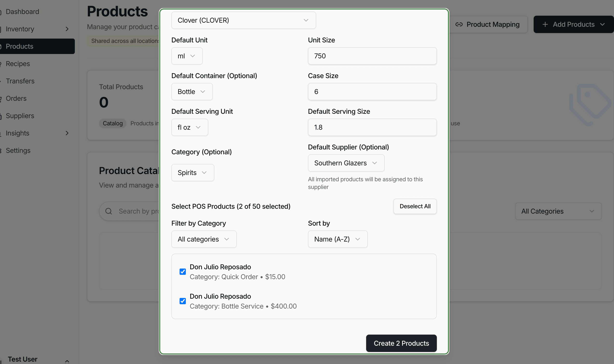The height and width of the screenshot is (364, 614).
Task: Open the Clover (CLOVER) POS dropdown
Action: pyautogui.click(x=243, y=20)
